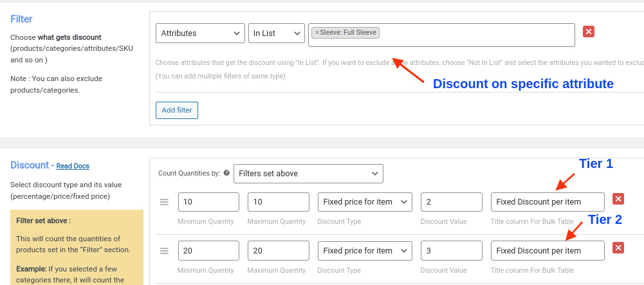This screenshot has height=285, width=644.
Task: Edit first tier Title column field
Action: coord(547,202)
